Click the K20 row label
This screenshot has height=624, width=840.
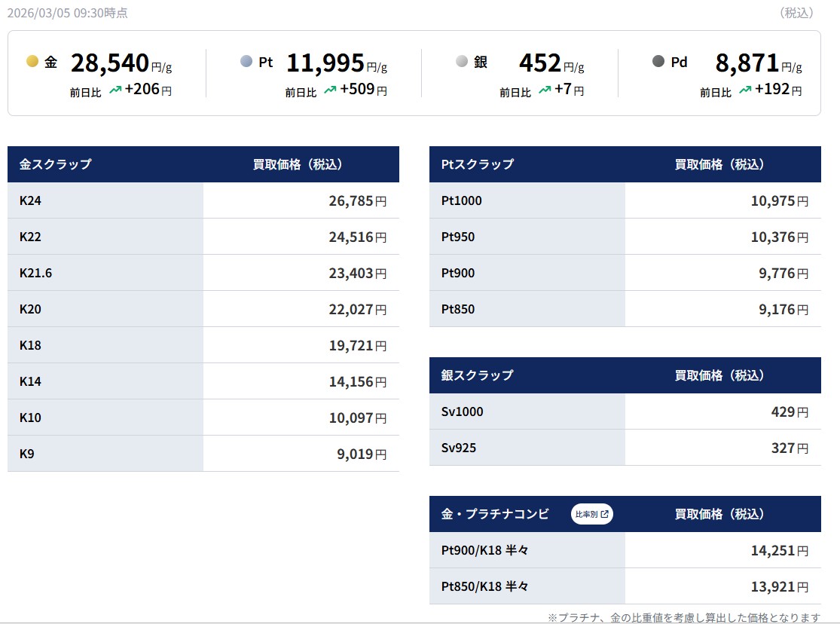coord(31,309)
